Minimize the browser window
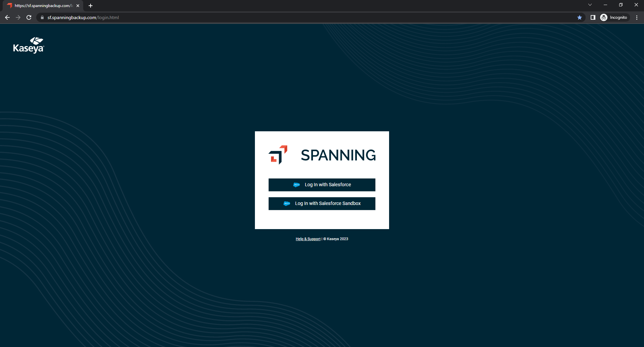Viewport: 644px width, 347px height. click(605, 5)
